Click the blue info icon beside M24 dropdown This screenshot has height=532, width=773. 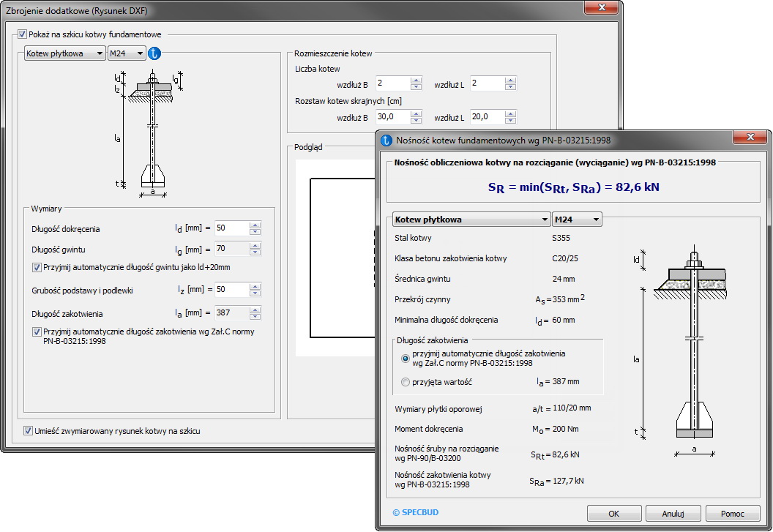pyautogui.click(x=154, y=53)
